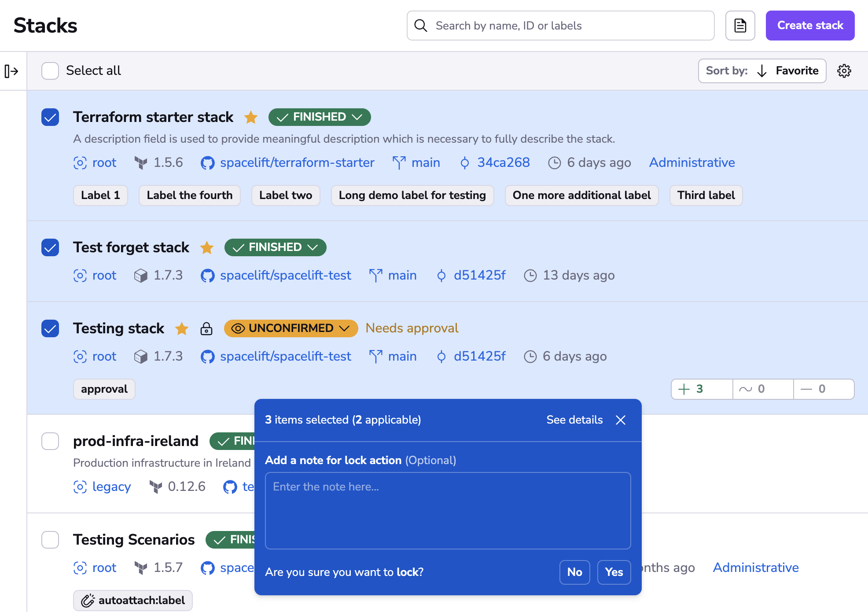
Task: Expand Terraform starter stack FINISHED dropdown
Action: [x=320, y=117]
